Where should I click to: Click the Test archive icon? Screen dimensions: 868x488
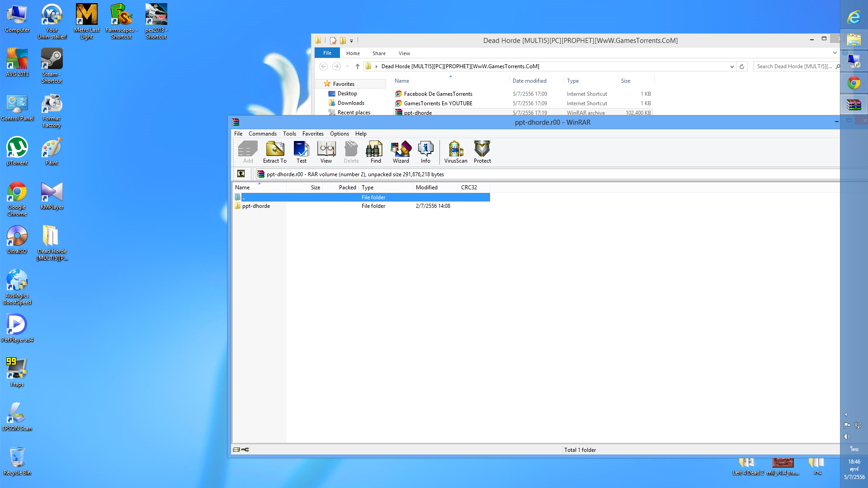coord(301,151)
